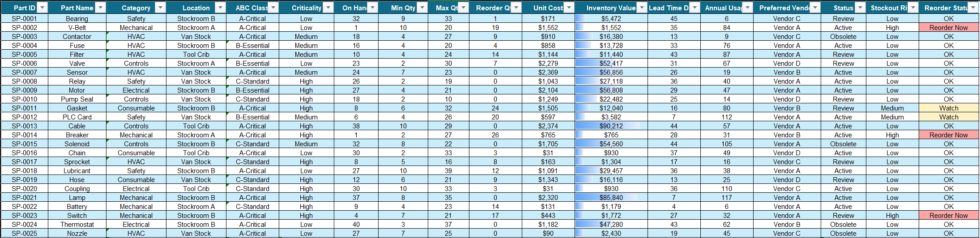Select the Breaker part name cell

tap(77, 135)
